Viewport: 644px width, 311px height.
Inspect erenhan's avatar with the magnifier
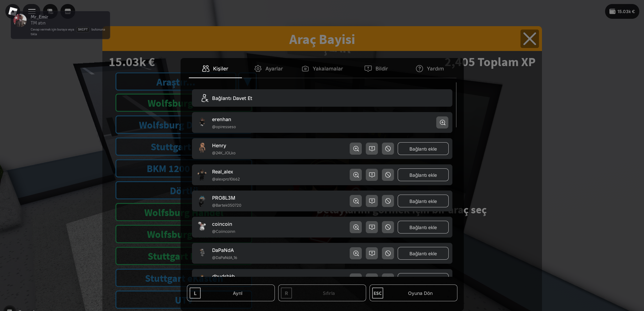442,122
